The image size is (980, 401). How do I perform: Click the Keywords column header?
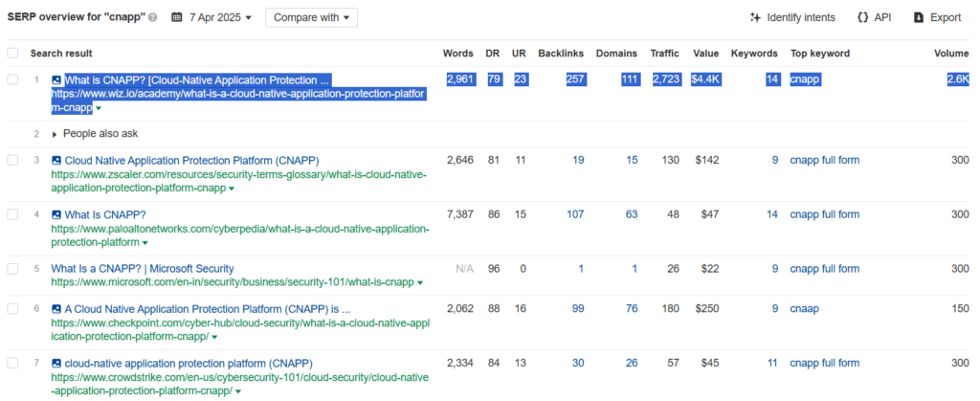[x=754, y=54]
